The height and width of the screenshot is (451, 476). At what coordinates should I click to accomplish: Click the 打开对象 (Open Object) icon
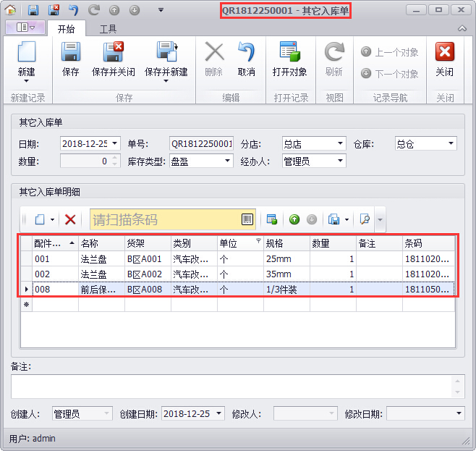point(289,53)
